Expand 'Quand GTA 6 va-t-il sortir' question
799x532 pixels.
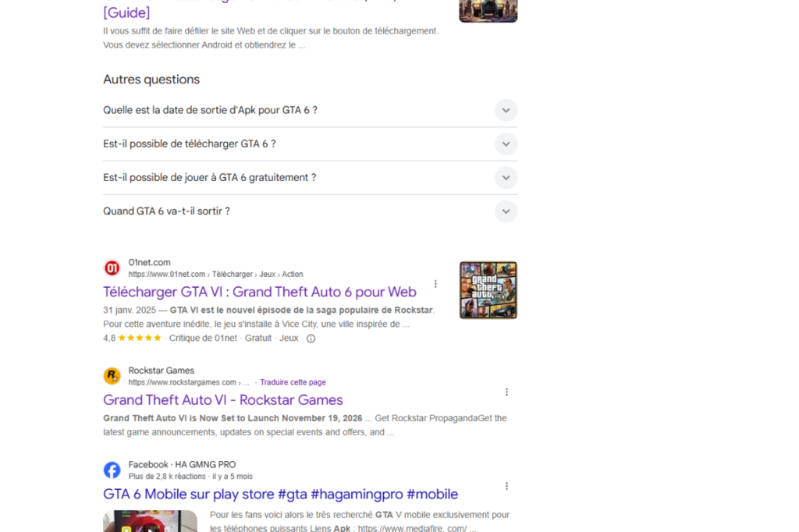click(x=310, y=211)
